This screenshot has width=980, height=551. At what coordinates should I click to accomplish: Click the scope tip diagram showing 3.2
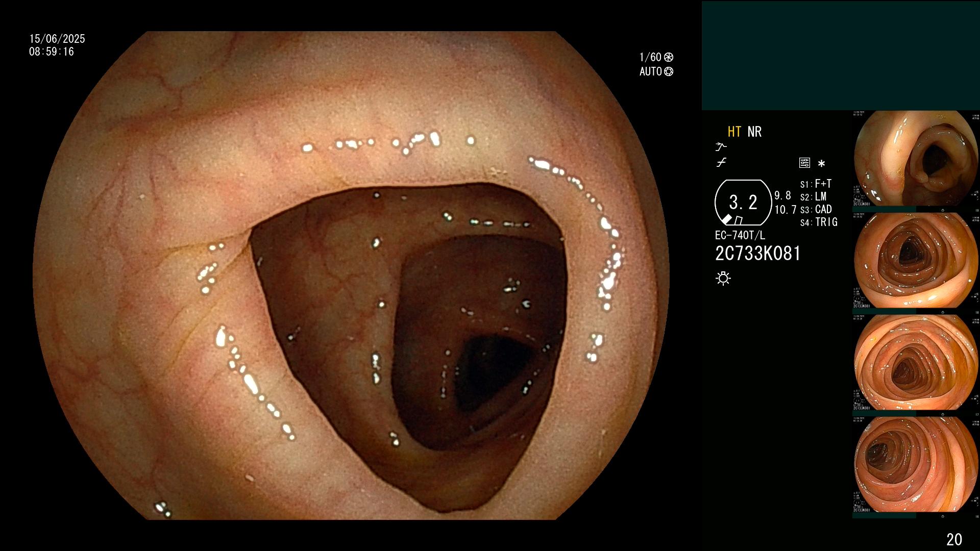(x=743, y=203)
